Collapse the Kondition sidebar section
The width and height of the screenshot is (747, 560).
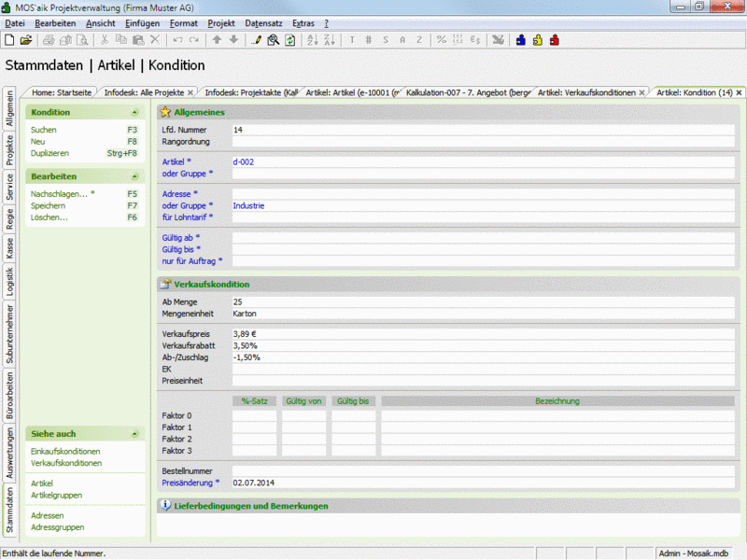click(x=134, y=112)
